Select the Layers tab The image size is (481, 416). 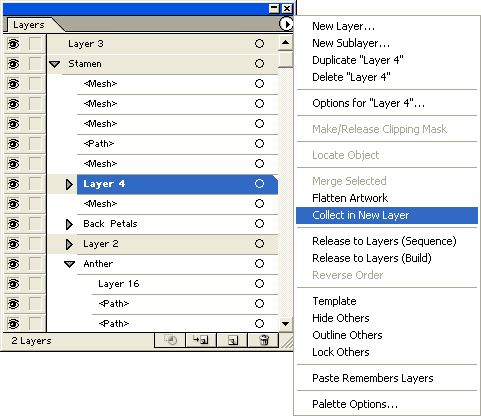tap(29, 25)
